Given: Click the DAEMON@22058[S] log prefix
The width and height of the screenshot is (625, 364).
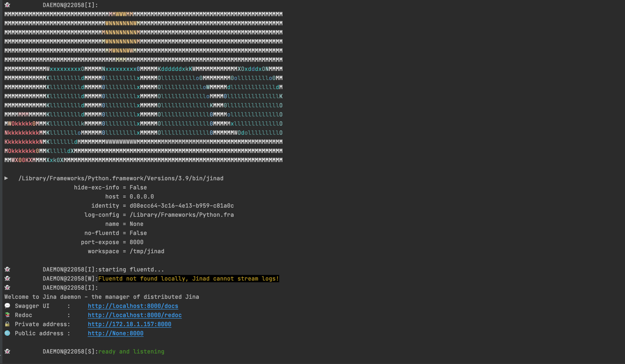Looking at the screenshot, I should coord(70,352).
